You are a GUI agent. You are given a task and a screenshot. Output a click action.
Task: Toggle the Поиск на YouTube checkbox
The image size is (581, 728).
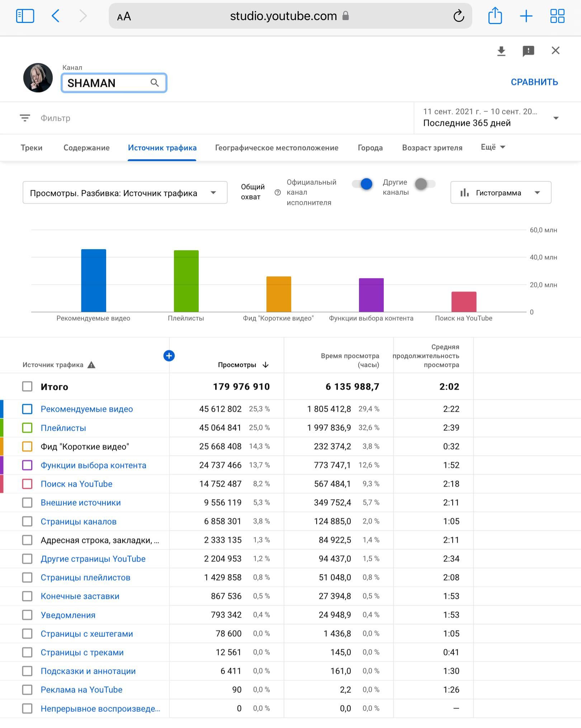(27, 484)
